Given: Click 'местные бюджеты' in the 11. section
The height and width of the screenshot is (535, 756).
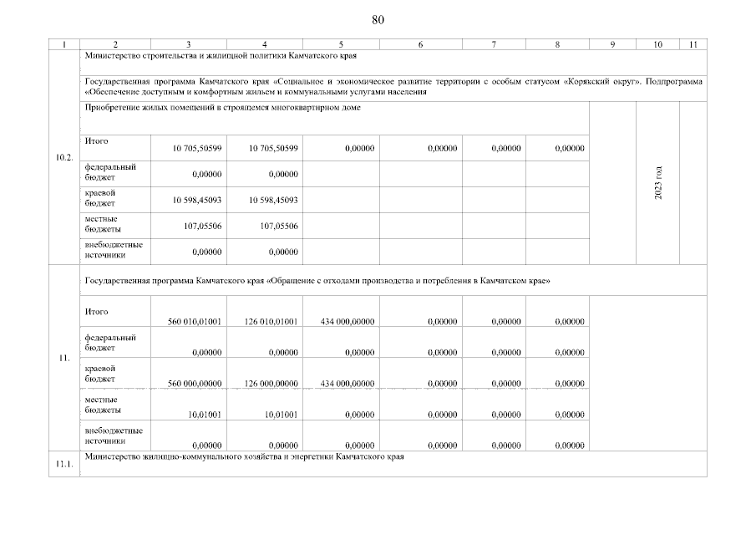Looking at the screenshot, I should 103,405.
